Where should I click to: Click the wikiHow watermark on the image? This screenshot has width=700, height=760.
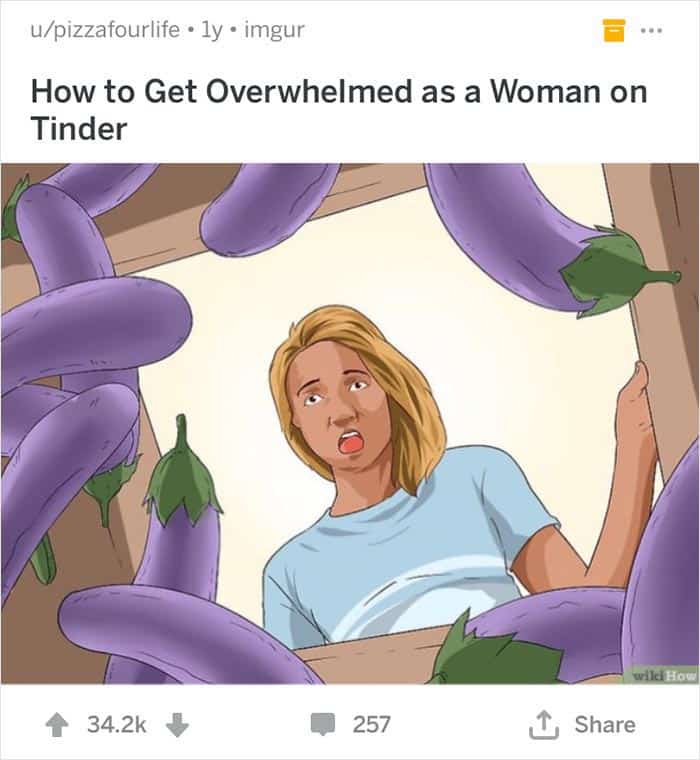pyautogui.click(x=664, y=676)
